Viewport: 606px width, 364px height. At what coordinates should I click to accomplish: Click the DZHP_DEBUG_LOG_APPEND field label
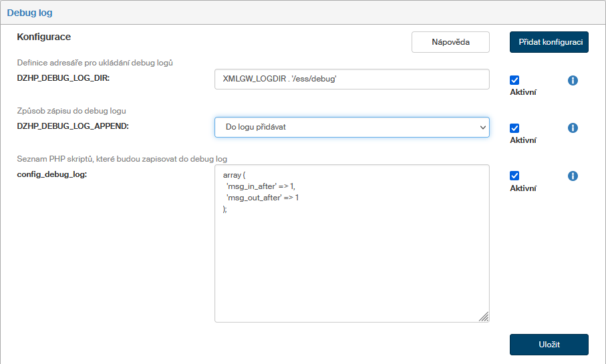tap(72, 126)
